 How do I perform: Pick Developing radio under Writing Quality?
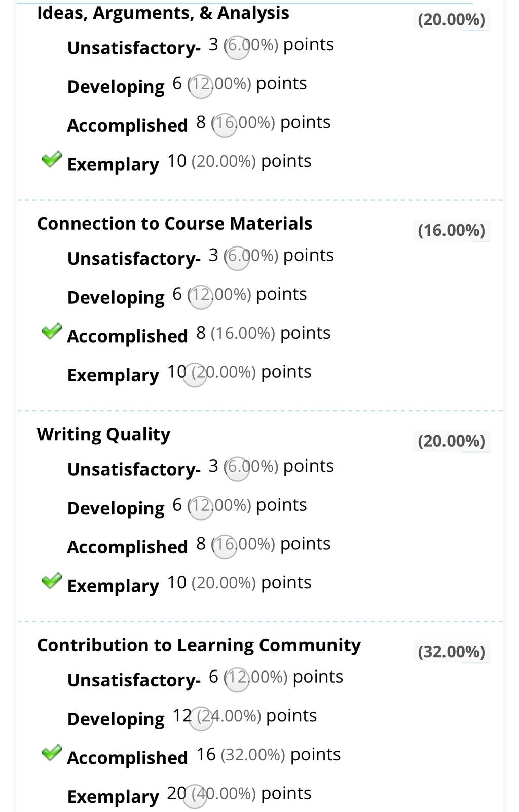[201, 508]
